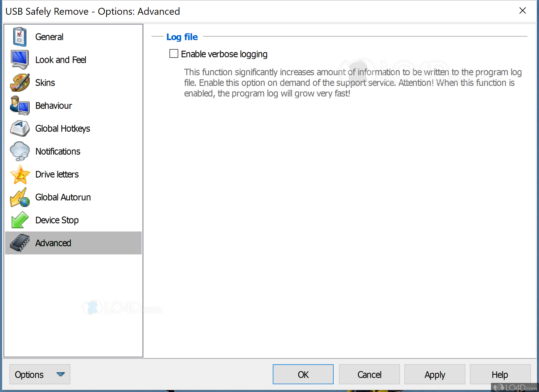
Task: Open the Options dropdown menu
Action: point(39,374)
